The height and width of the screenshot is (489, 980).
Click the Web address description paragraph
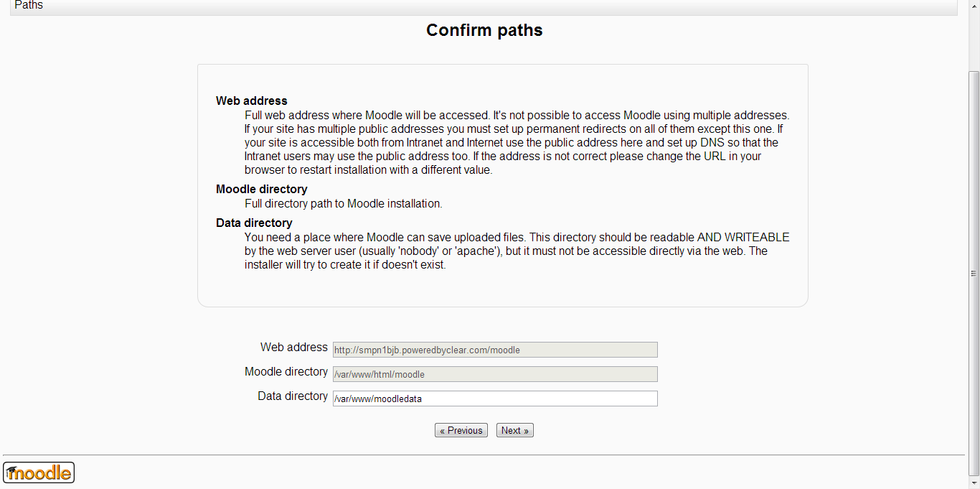[x=517, y=142]
